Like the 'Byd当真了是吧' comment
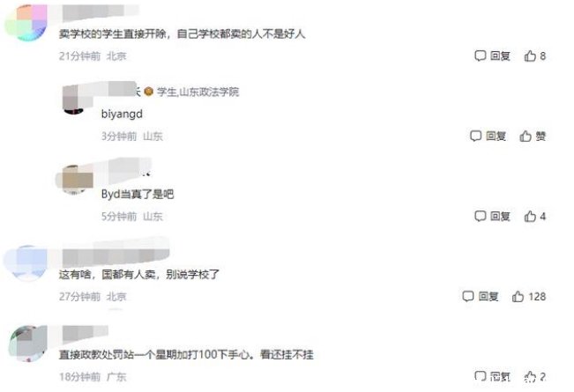 [530, 216]
